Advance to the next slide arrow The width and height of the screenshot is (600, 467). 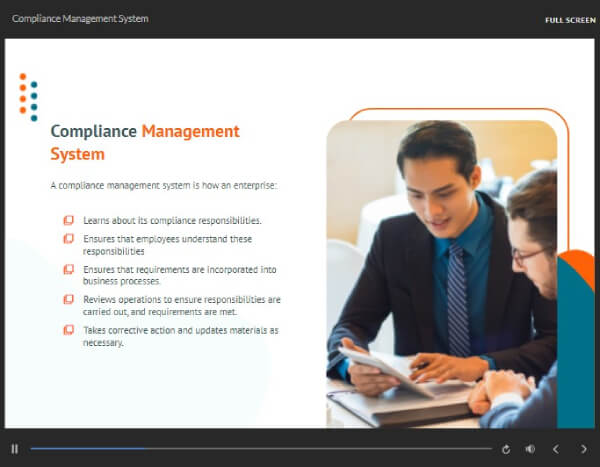pyautogui.click(x=584, y=449)
